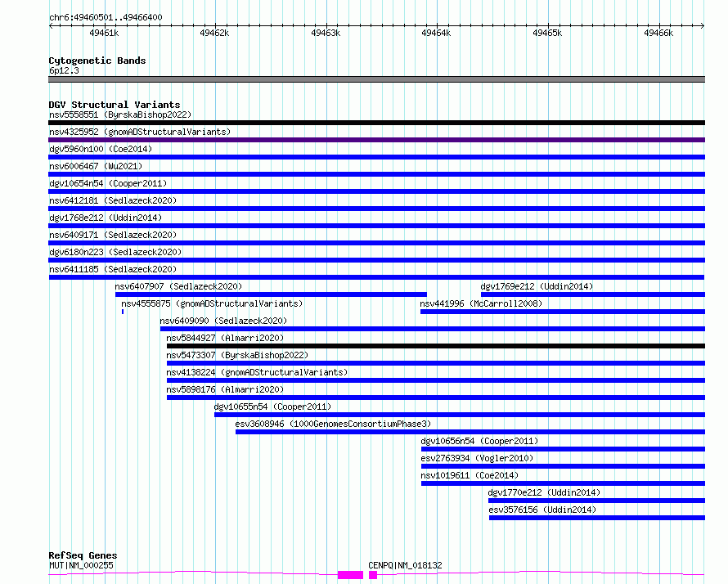The width and height of the screenshot is (728, 584).
Task: Select esv2763934 (Vogler2010) label
Action: point(477,458)
